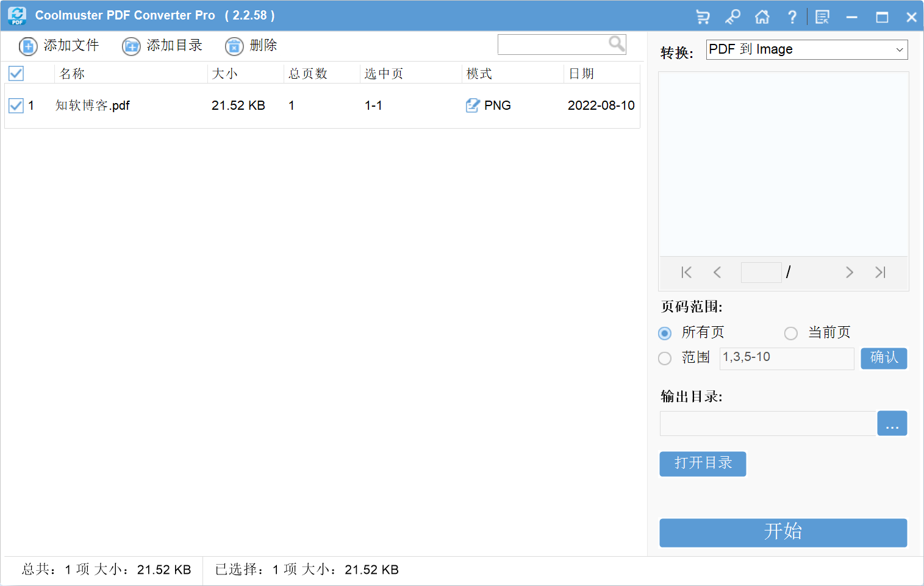Click the output directory path field
Screen dimensions: 924x586
coord(768,424)
